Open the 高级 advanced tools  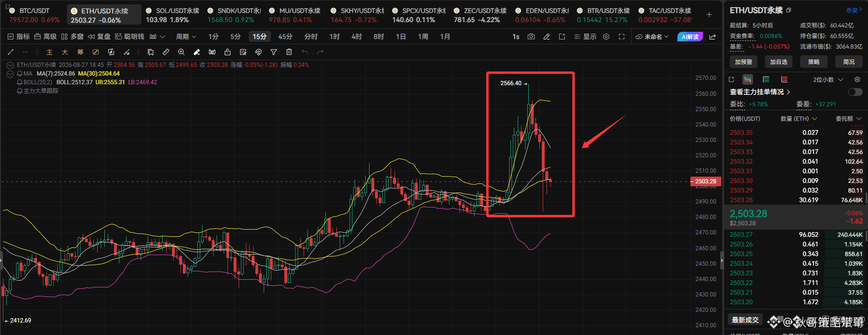pos(45,37)
